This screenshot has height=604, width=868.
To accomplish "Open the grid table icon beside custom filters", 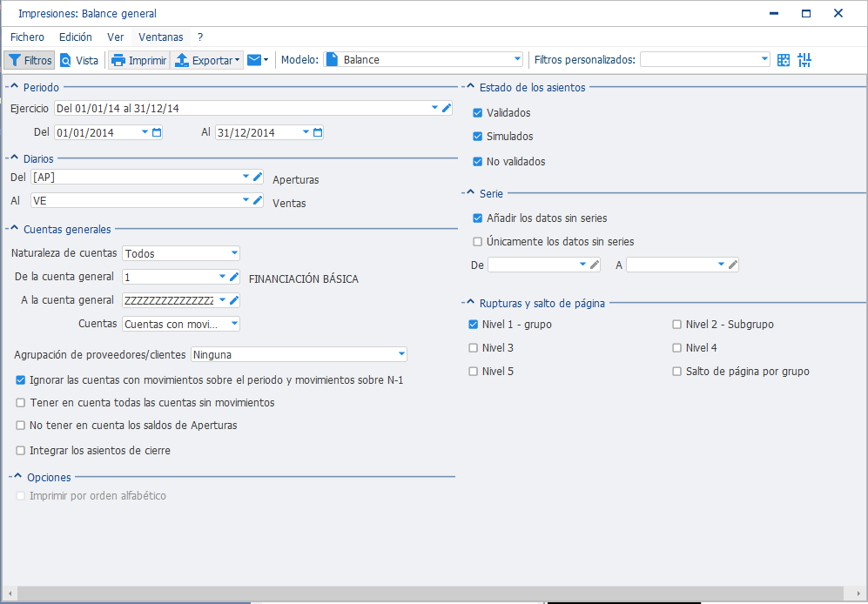I will coord(784,60).
